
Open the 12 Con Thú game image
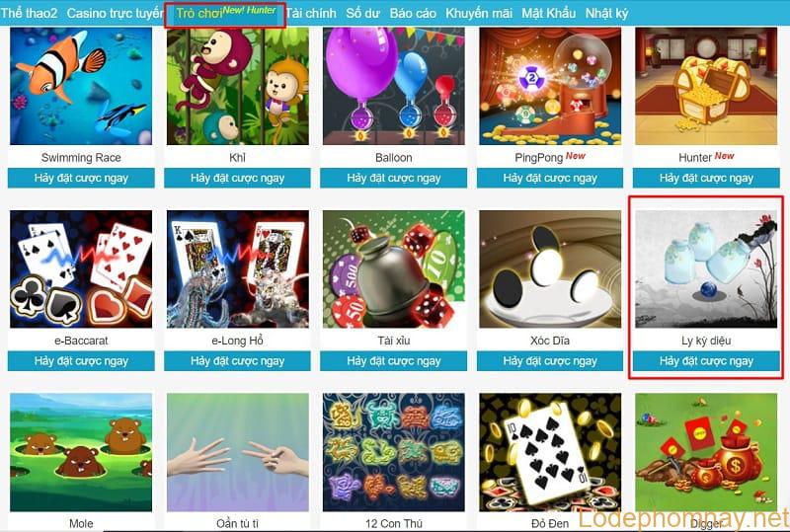[x=393, y=452]
